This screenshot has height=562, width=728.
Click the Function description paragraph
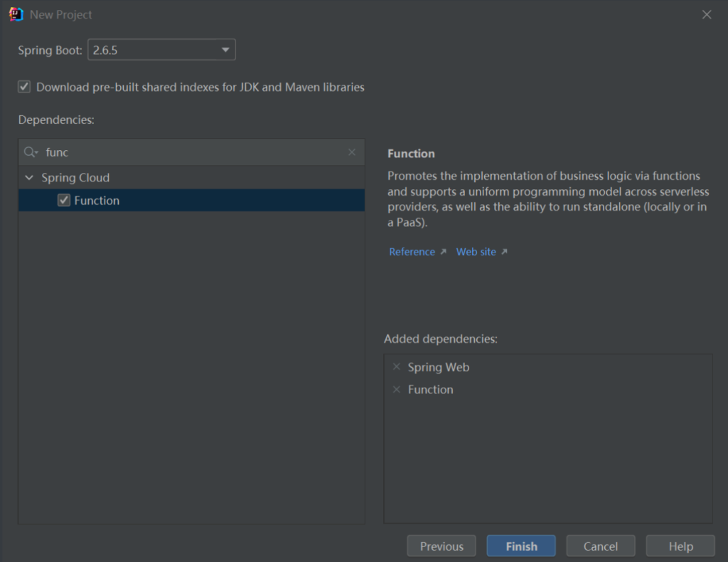tap(548, 198)
